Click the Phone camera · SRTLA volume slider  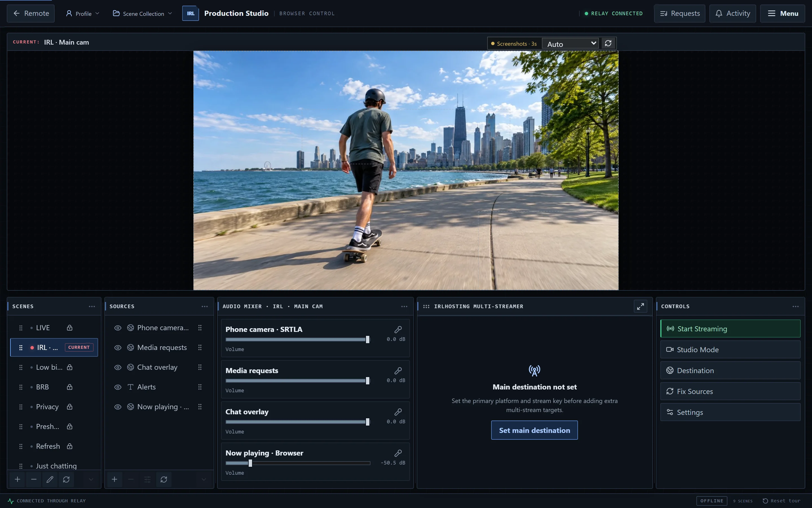point(298,339)
